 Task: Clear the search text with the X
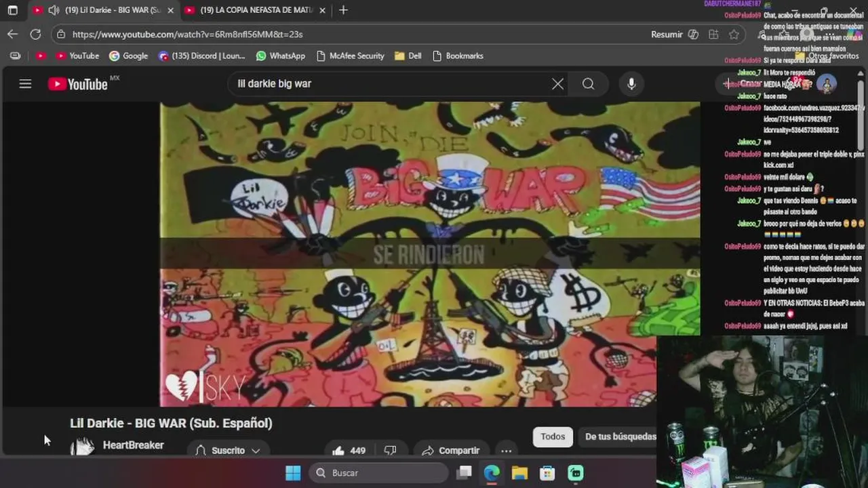click(557, 84)
